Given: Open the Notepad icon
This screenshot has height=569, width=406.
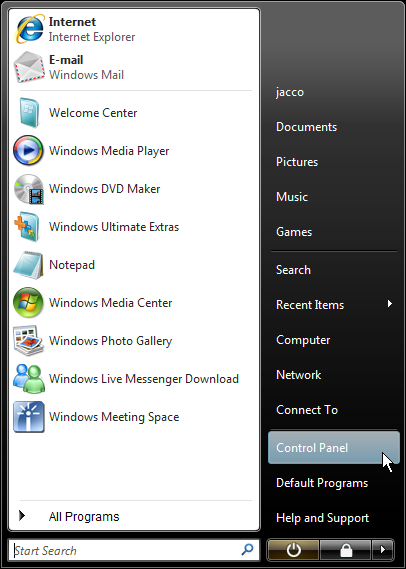Looking at the screenshot, I should (28, 265).
